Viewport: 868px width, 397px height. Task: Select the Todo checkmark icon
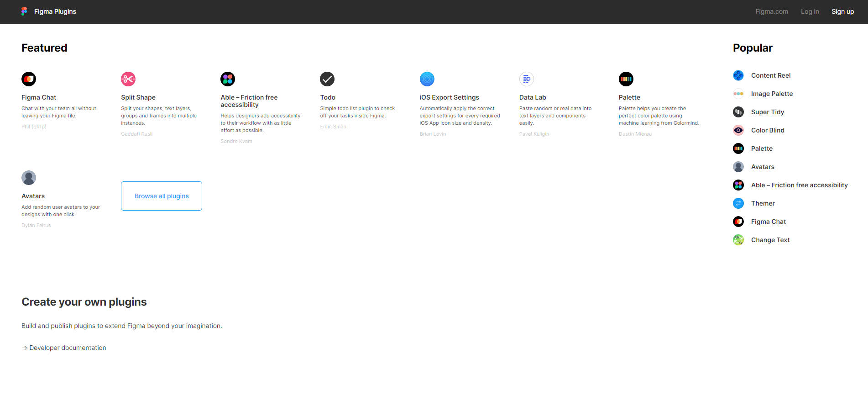(327, 79)
